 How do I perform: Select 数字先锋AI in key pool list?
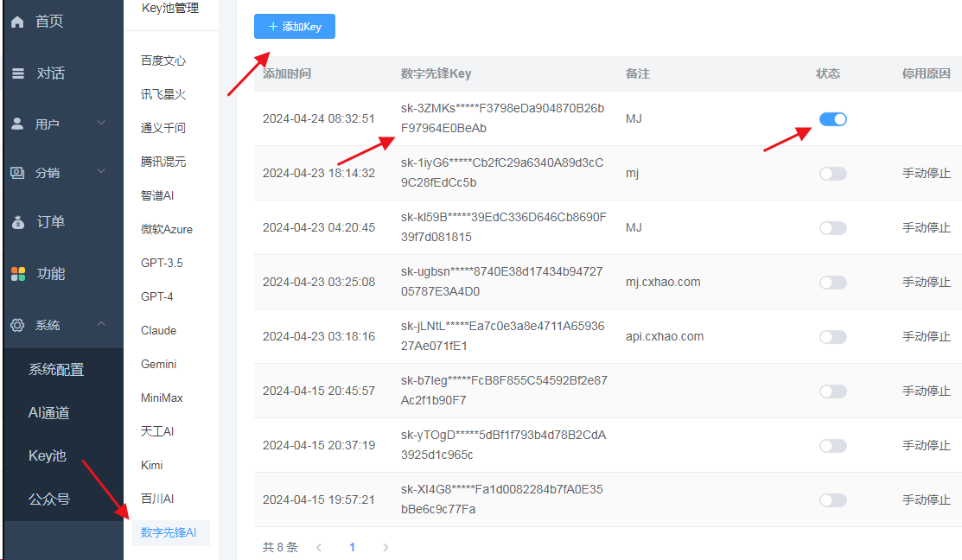(169, 533)
